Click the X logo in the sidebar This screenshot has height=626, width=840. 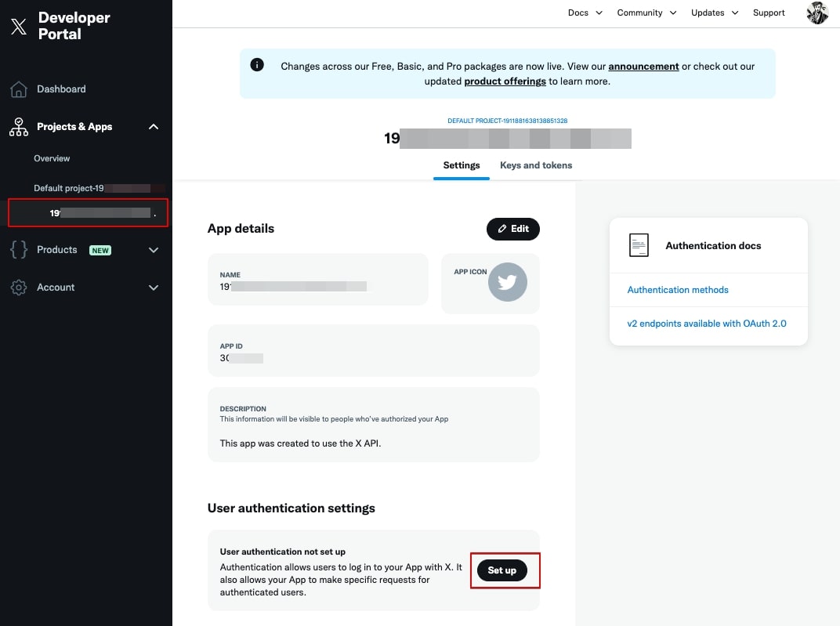(x=19, y=26)
